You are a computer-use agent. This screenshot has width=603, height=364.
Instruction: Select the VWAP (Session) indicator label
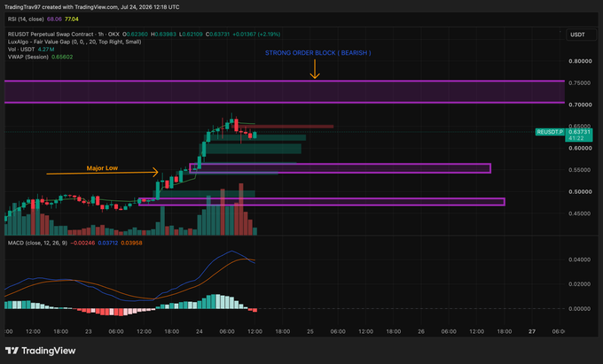[x=28, y=57]
